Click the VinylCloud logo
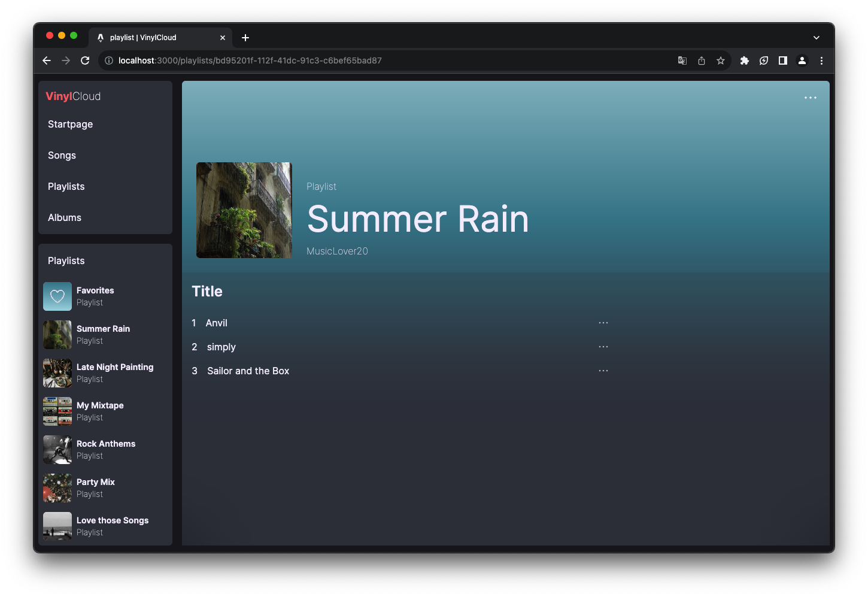Screen dimensions: 868x597 click(x=73, y=96)
